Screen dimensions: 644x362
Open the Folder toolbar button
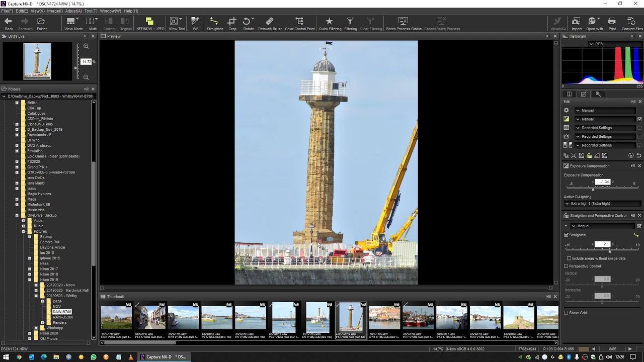pyautogui.click(x=41, y=24)
